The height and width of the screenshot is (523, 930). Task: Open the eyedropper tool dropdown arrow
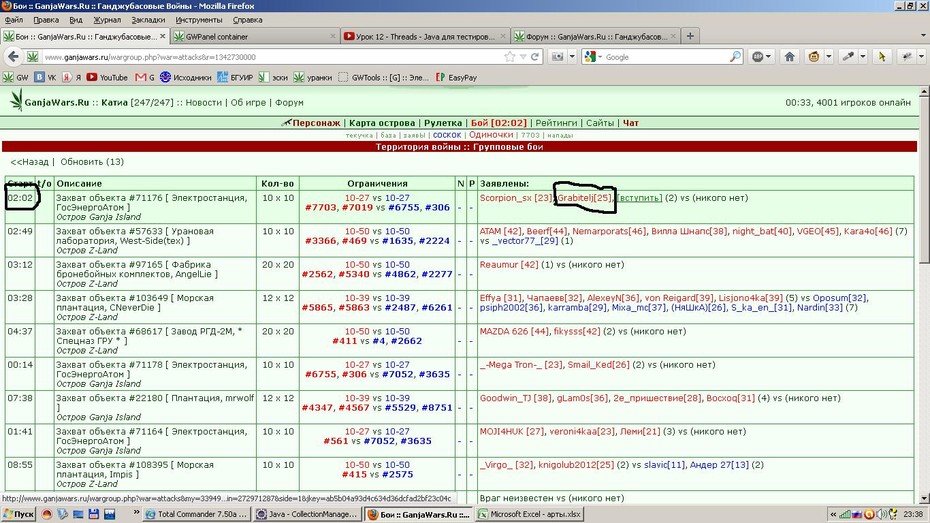coord(863,57)
